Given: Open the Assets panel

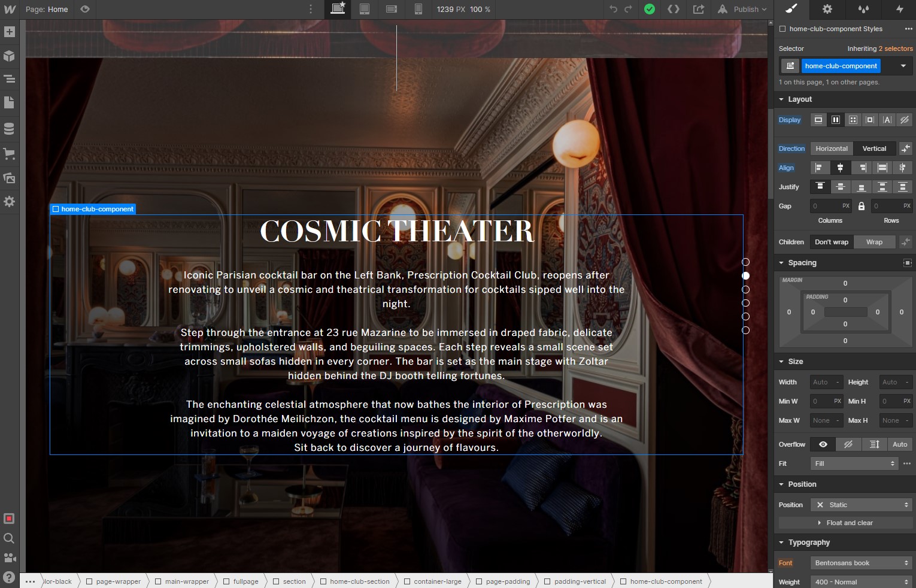Looking at the screenshot, I should click(x=9, y=178).
